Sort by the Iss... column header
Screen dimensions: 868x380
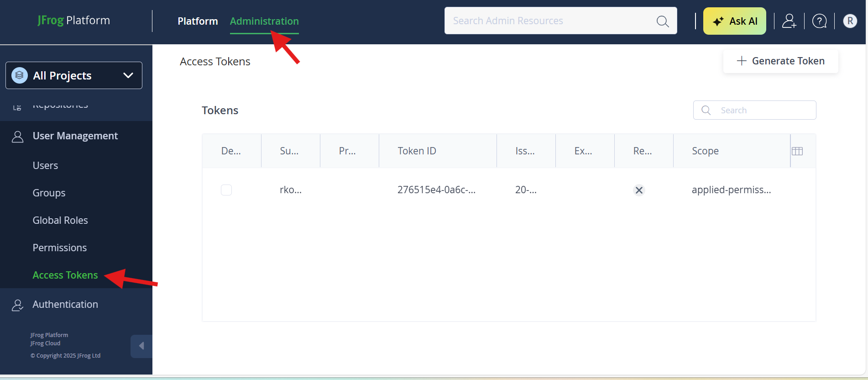(x=525, y=151)
